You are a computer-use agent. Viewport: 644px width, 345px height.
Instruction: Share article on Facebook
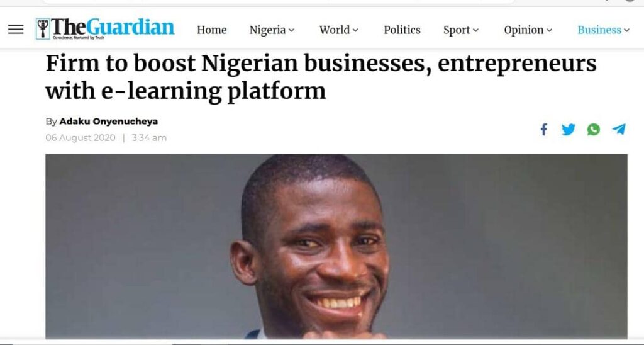(x=544, y=130)
